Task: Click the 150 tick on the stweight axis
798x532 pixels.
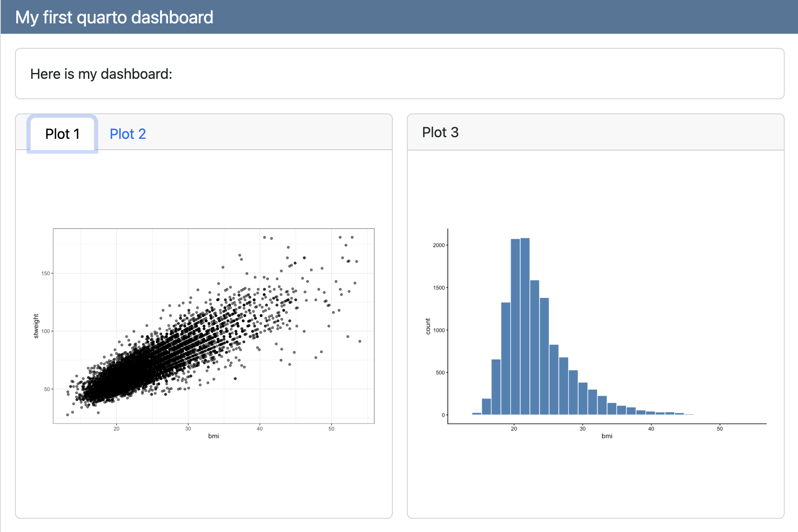Action: pyautogui.click(x=45, y=274)
